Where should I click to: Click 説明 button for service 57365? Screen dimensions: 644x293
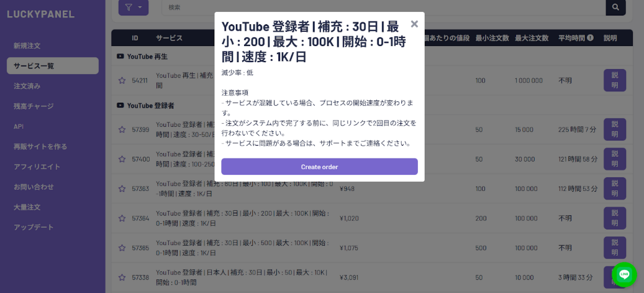[614, 248]
